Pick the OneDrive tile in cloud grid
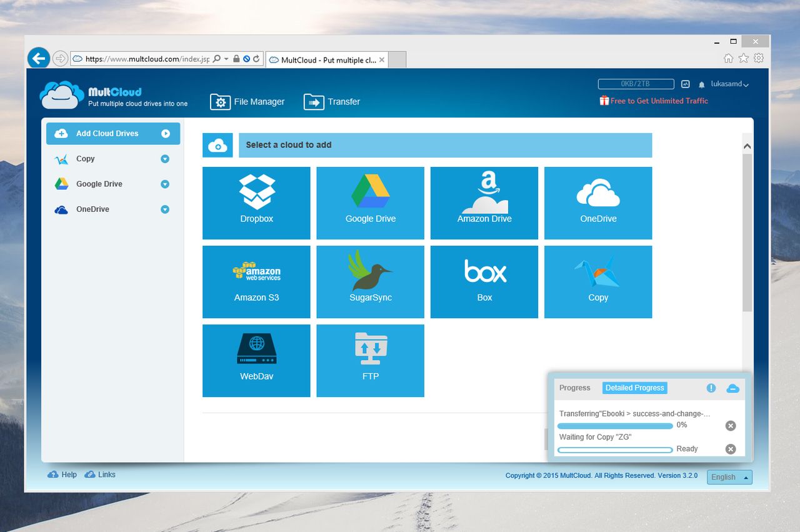This screenshot has height=532, width=800. coord(598,203)
